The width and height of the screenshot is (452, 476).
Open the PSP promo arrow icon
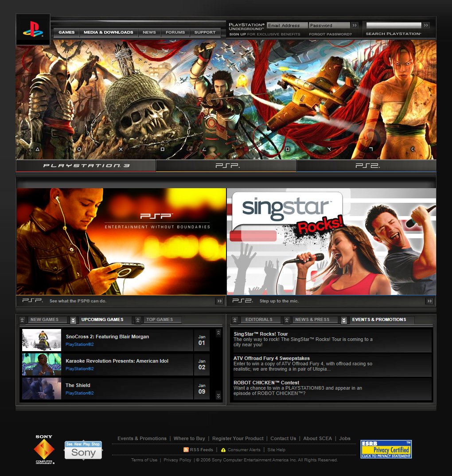click(219, 301)
